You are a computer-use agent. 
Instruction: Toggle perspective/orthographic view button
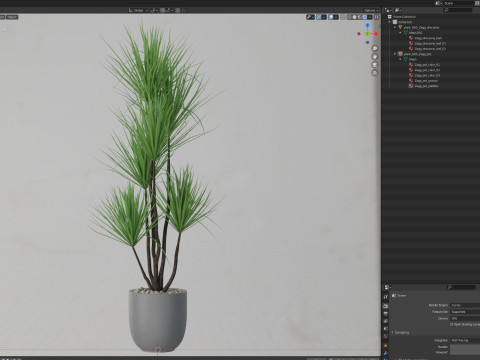click(375, 72)
